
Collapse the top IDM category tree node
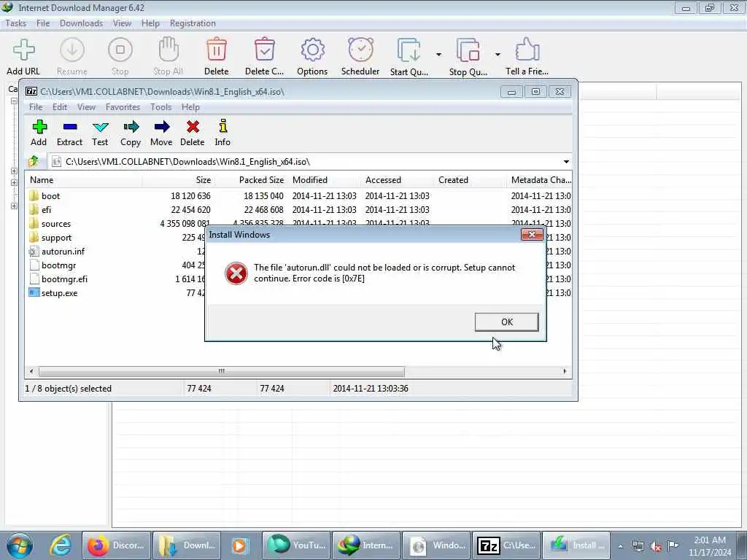(14, 101)
